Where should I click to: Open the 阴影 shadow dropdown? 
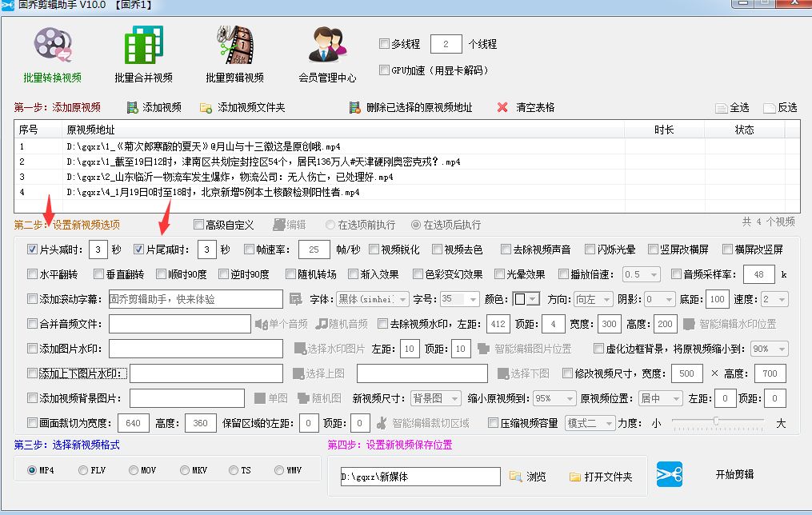[x=660, y=299]
